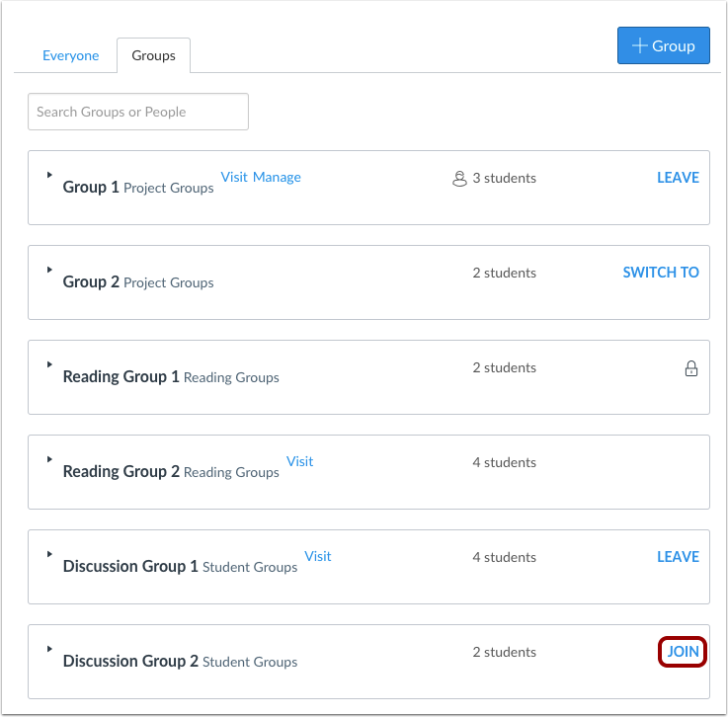Visit Reading Group 2
Image resolution: width=728 pixels, height=717 pixels.
pyautogui.click(x=299, y=461)
